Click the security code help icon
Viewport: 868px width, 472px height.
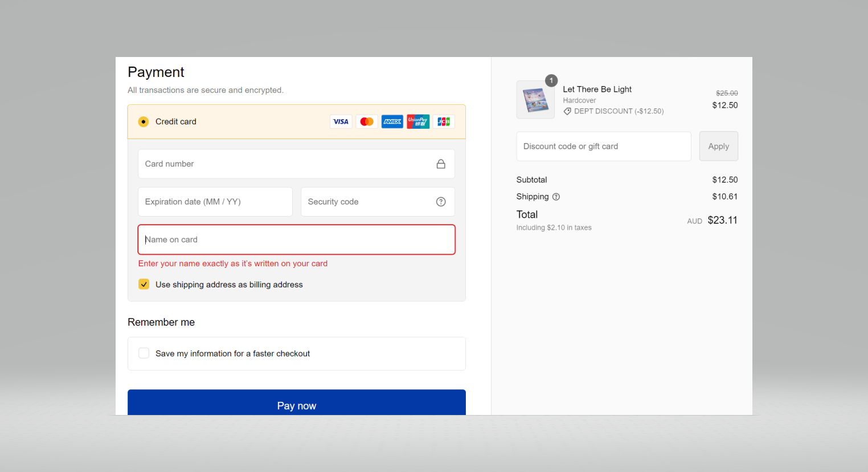point(441,202)
